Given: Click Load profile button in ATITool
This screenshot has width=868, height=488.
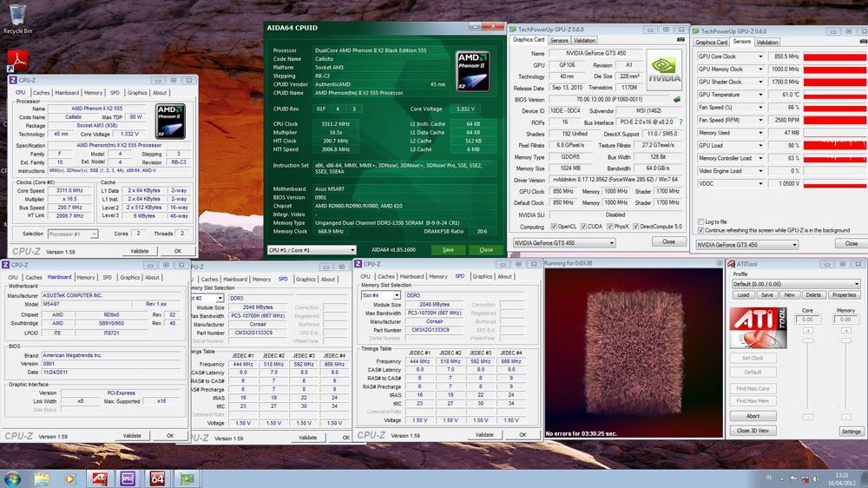Looking at the screenshot, I should pos(744,295).
